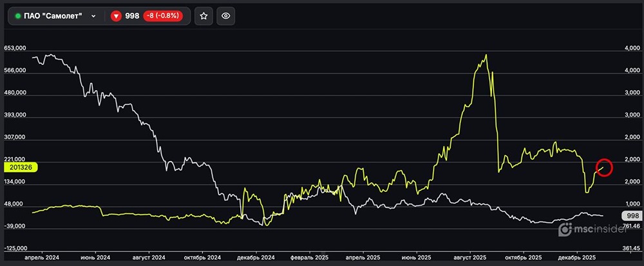
Task: Click the green status dot beside Самолет
Action: pos(18,16)
